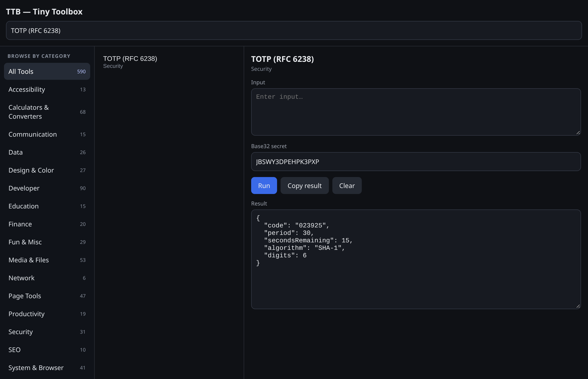Click the Result box resize handle
The height and width of the screenshot is (379, 588).
pos(578,306)
